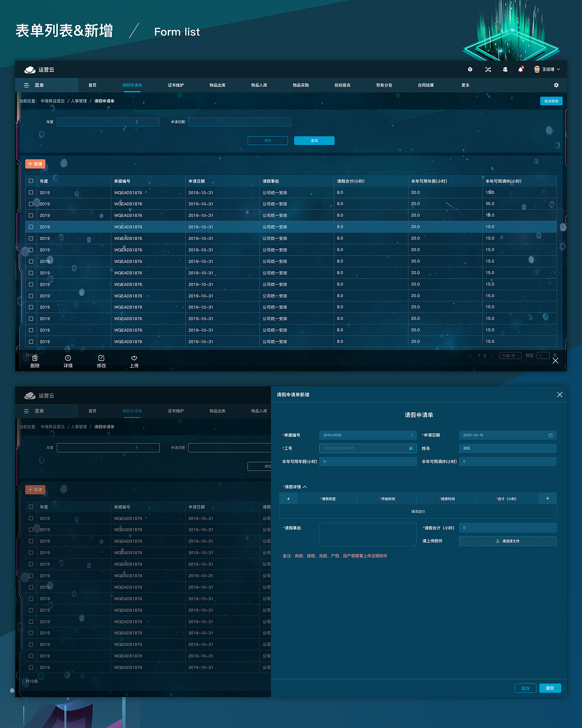Click the 王经理 user avatar
Screen dimensions: 582x728
[537, 69]
